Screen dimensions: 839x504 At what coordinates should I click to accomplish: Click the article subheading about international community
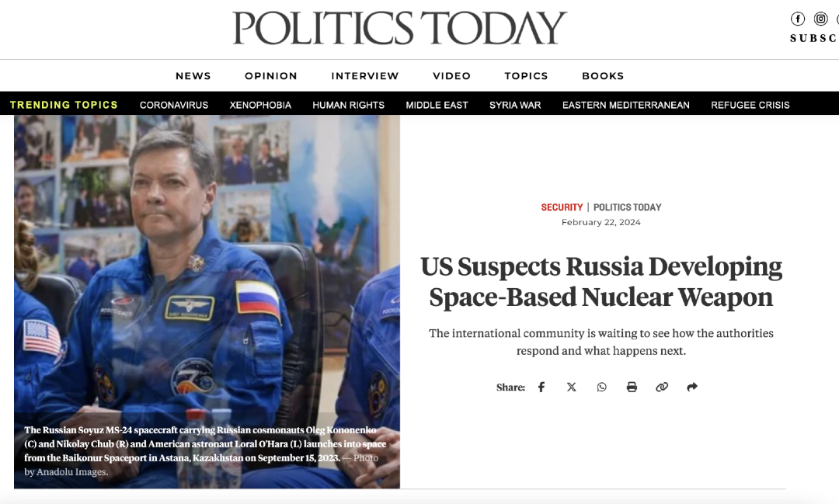tap(601, 342)
